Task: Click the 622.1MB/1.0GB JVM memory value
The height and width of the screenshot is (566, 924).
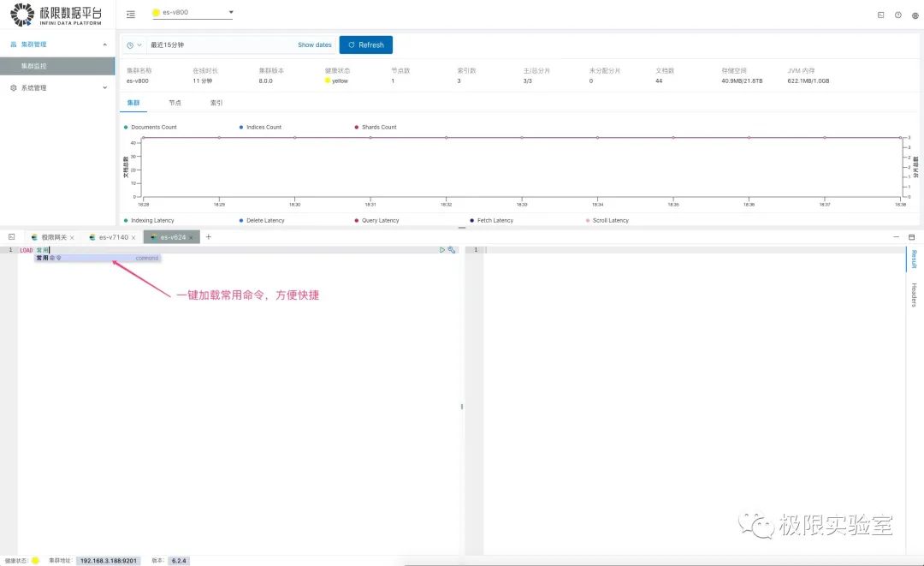Action: point(808,80)
